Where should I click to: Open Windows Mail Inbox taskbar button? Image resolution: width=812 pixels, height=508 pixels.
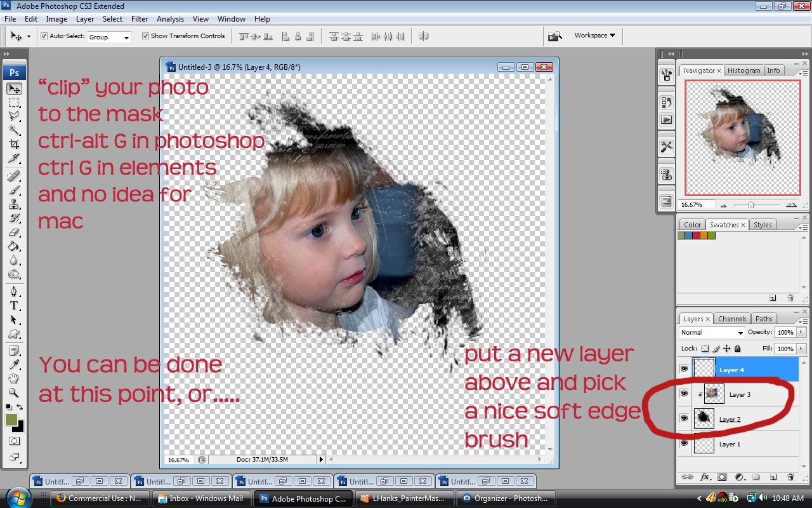click(201, 498)
